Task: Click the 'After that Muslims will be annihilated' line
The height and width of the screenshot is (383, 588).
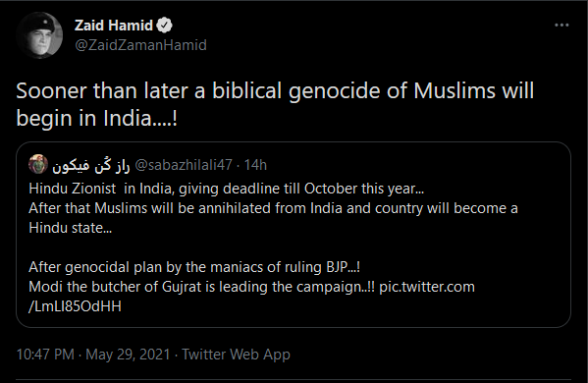Action: [273, 208]
